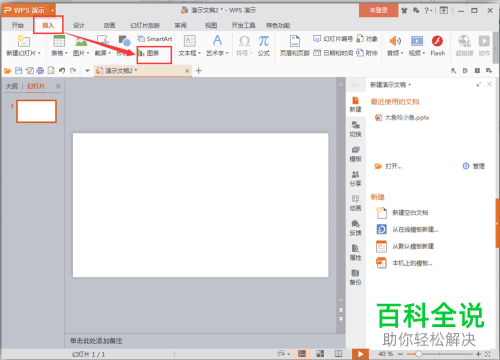Image resolution: width=500 pixels, height=360 pixels.
Task: Switch to the 开发工具 ribbon tab
Action: click(x=243, y=25)
